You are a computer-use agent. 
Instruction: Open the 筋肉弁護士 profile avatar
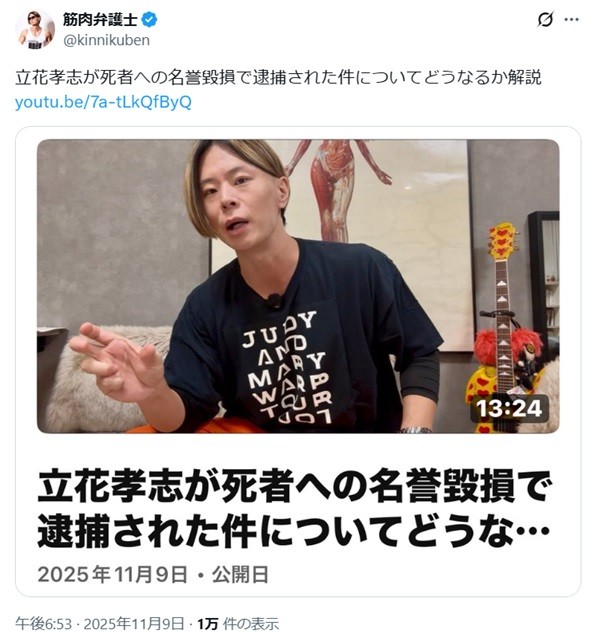click(35, 29)
